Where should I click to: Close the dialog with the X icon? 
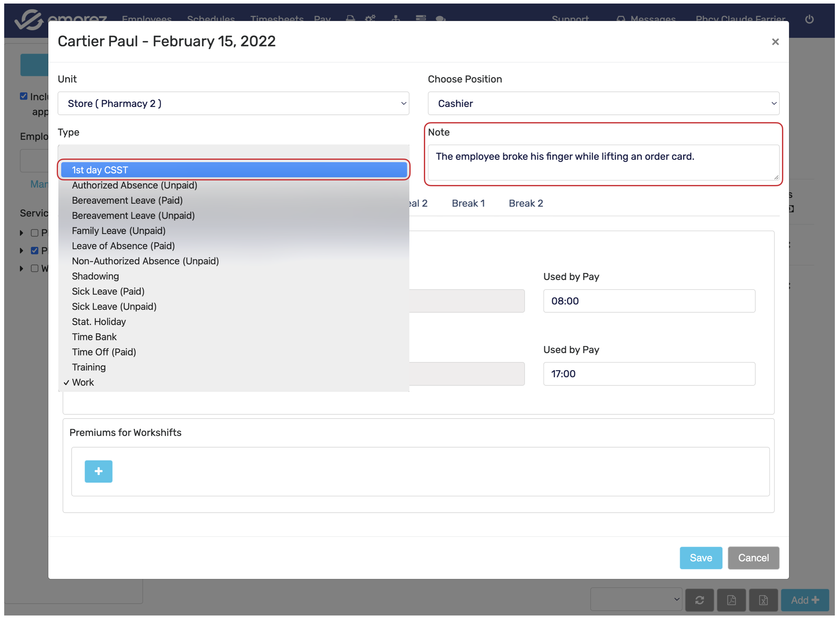click(775, 42)
